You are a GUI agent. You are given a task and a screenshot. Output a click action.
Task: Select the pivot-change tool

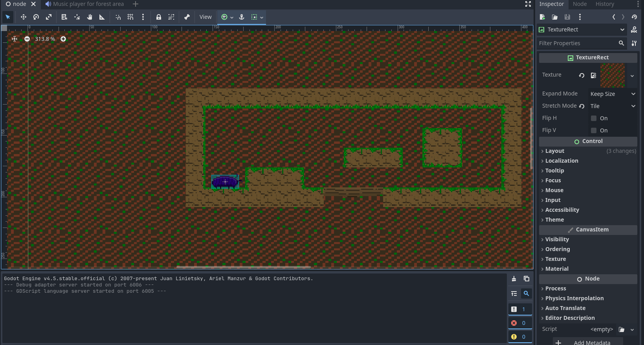(77, 17)
